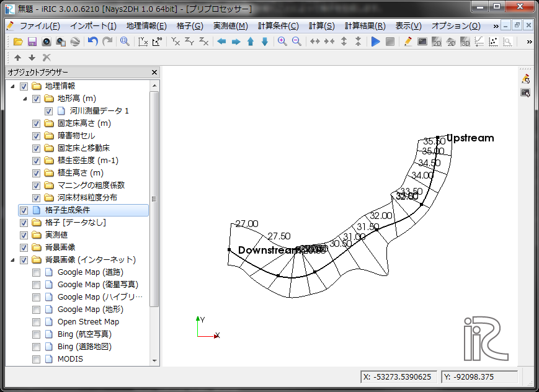Enable the Google Map (道路) checkbox
The width and height of the screenshot is (539, 392).
click(x=36, y=273)
